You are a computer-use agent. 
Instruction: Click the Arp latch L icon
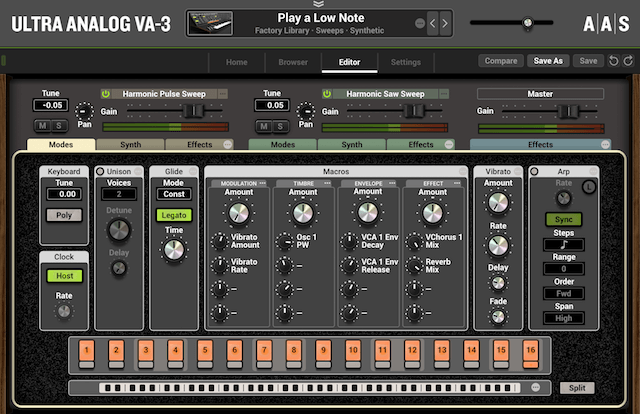coord(589,187)
